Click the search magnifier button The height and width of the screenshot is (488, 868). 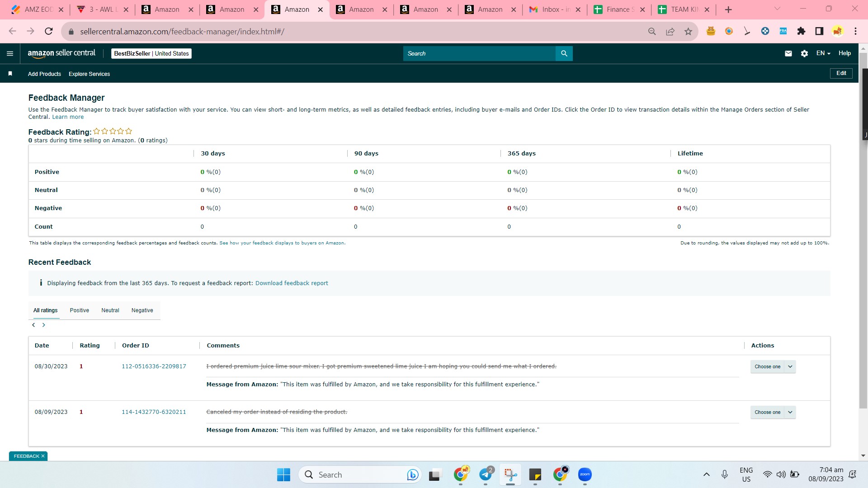click(564, 53)
